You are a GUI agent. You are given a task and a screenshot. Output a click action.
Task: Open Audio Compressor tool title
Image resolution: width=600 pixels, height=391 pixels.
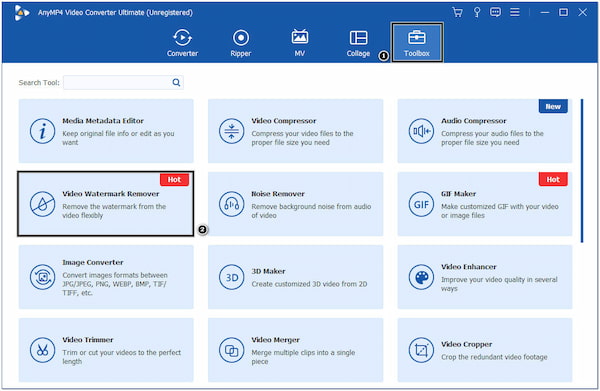[x=474, y=121]
